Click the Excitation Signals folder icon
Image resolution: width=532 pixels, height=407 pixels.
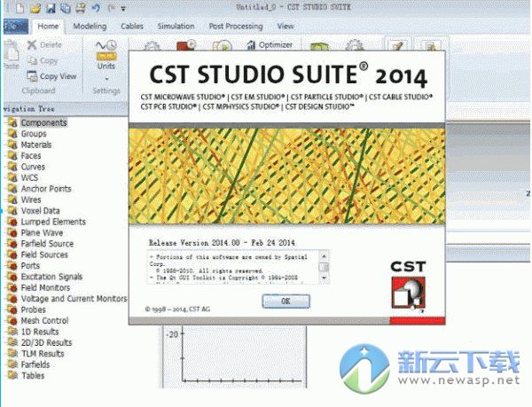tap(12, 278)
